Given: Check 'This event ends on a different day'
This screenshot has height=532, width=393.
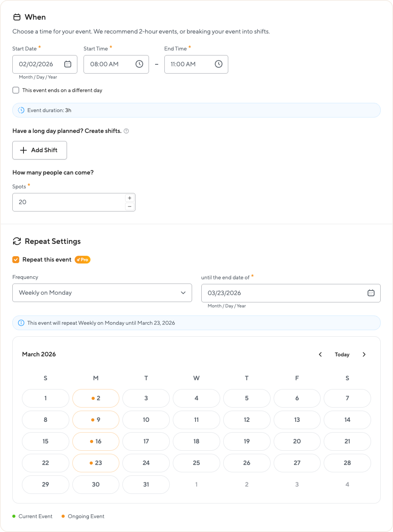Looking at the screenshot, I should tap(16, 90).
